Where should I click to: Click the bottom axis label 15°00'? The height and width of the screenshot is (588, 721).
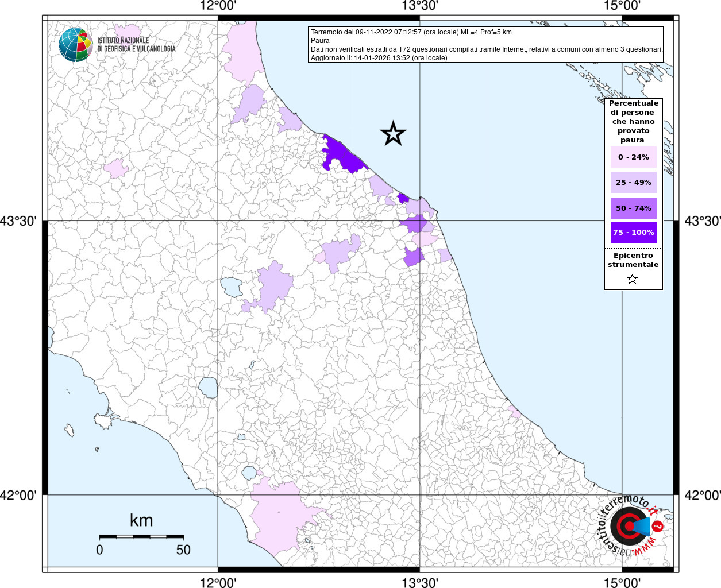pos(622,582)
